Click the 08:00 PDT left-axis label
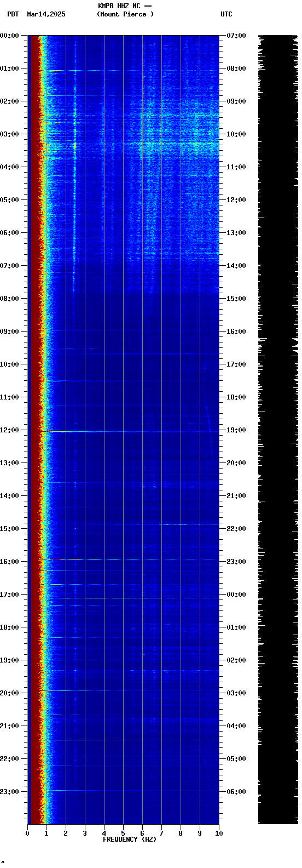The width and height of the screenshot is (302, 868). click(x=9, y=299)
